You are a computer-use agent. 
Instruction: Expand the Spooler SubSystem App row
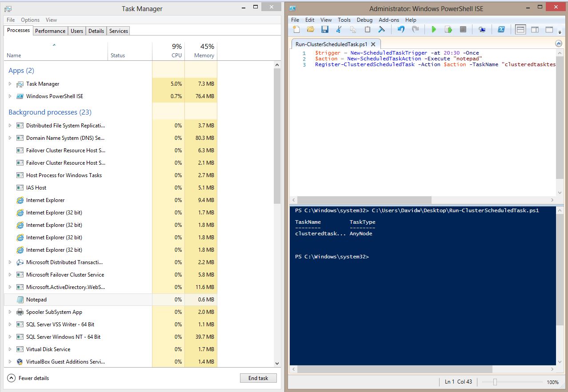pos(10,312)
